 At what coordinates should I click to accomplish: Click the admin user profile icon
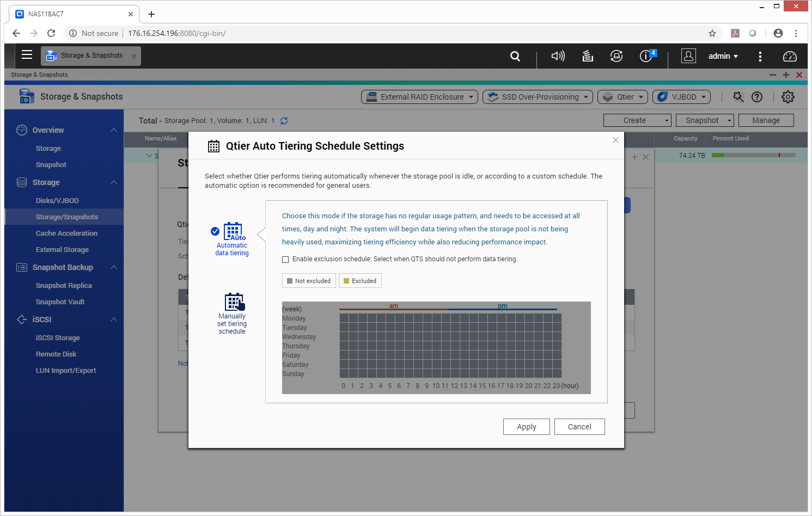(688, 56)
